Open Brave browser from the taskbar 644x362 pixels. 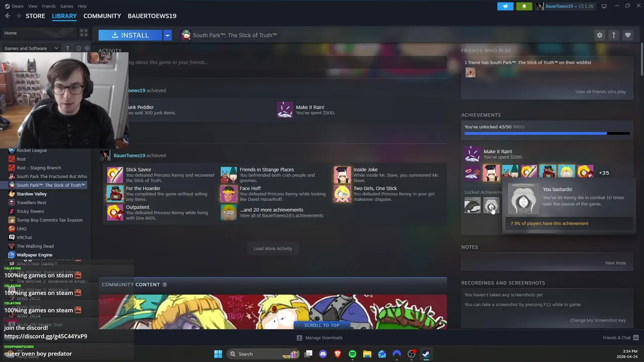click(338, 354)
